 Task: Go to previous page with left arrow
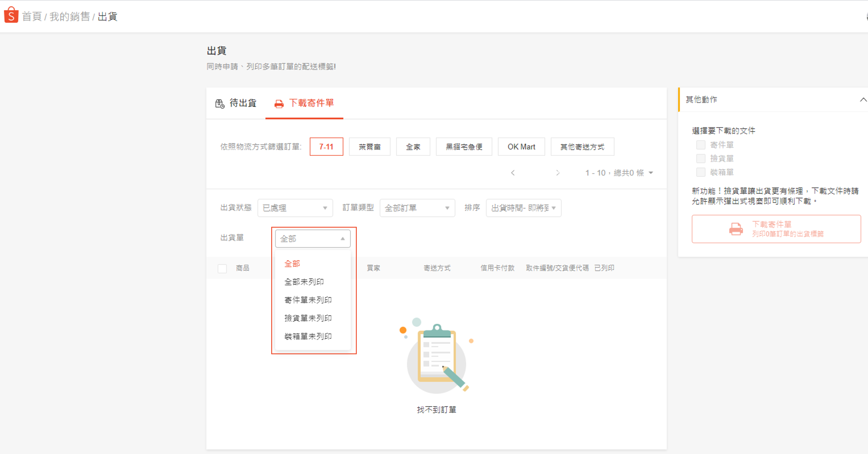click(x=513, y=173)
